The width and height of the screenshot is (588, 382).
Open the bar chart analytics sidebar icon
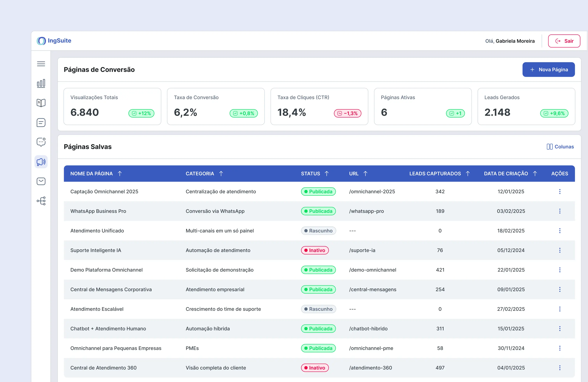(x=41, y=83)
